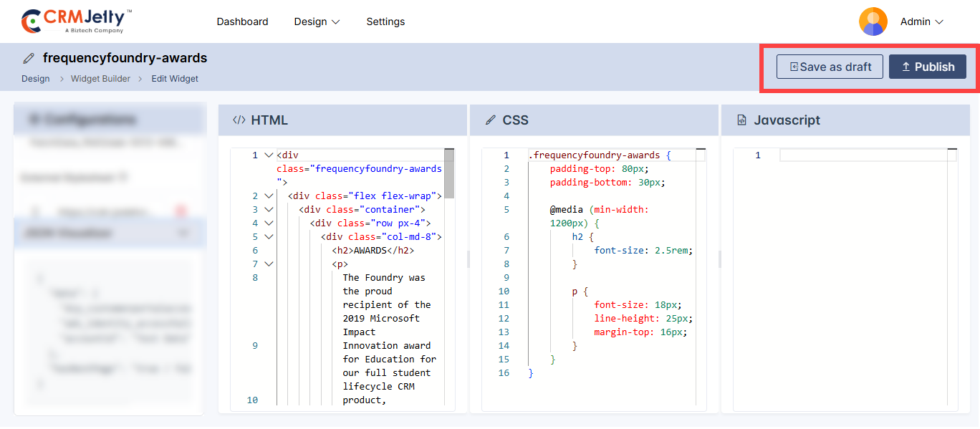Click the HTML editor vertical scrollbar thumb
980x429 pixels.
[449, 173]
